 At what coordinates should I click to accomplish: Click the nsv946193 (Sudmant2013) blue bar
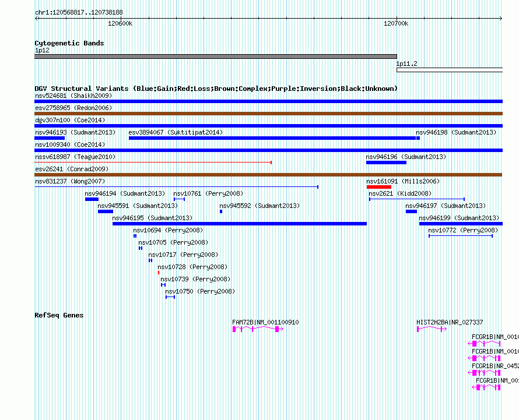pyautogui.click(x=50, y=138)
